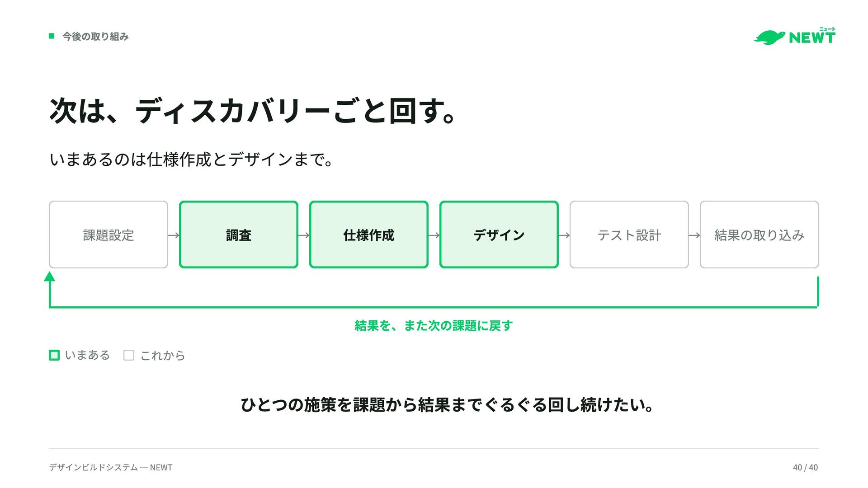Select the 結果の取り込み step box
868x488 pixels.
pos(759,235)
